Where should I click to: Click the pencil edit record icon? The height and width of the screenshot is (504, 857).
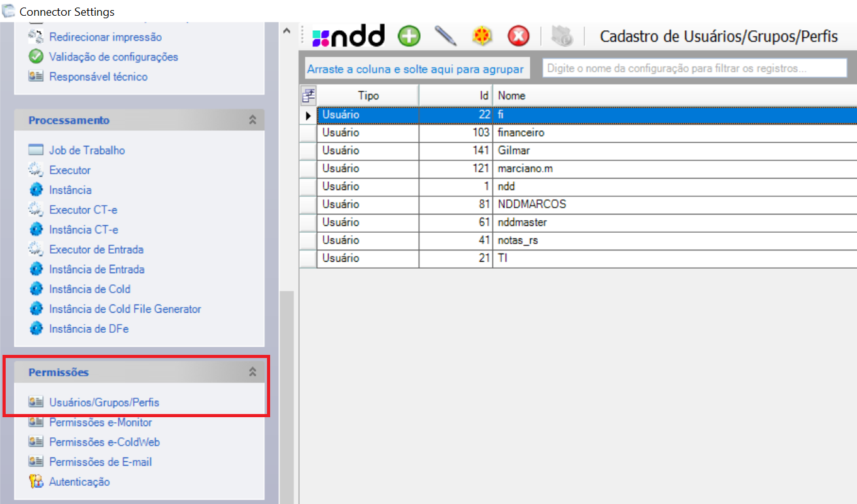[446, 36]
